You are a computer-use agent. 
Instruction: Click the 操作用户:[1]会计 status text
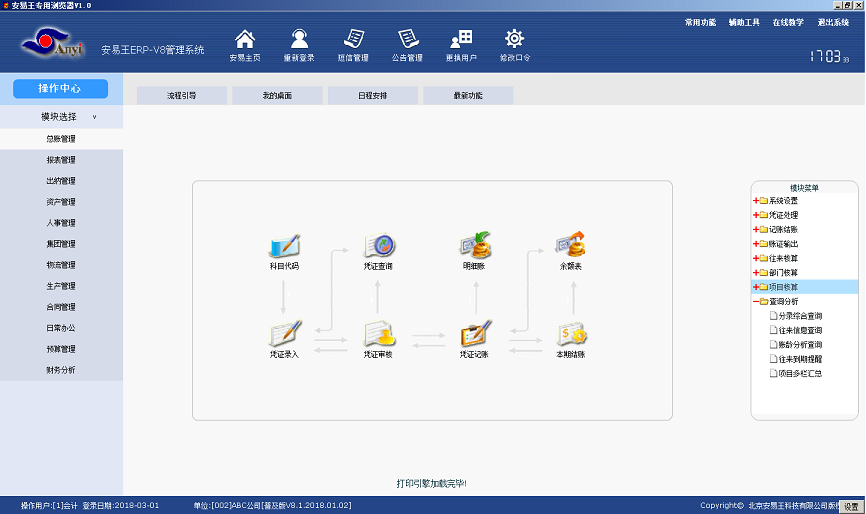pyautogui.click(x=49, y=506)
